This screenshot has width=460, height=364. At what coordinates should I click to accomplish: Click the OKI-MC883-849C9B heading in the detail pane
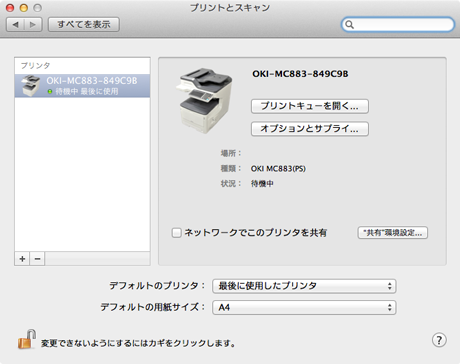(x=300, y=74)
